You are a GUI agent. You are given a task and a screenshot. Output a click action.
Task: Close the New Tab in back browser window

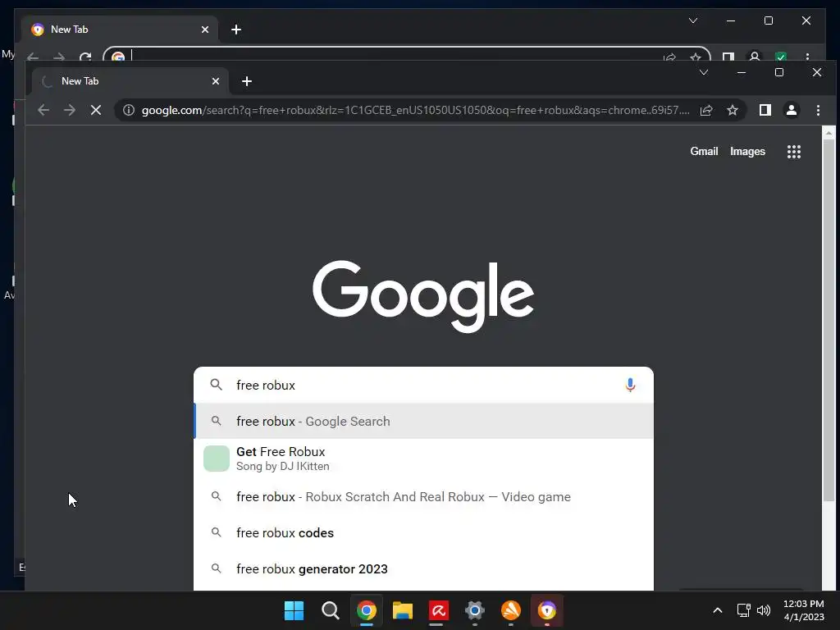coord(204,30)
